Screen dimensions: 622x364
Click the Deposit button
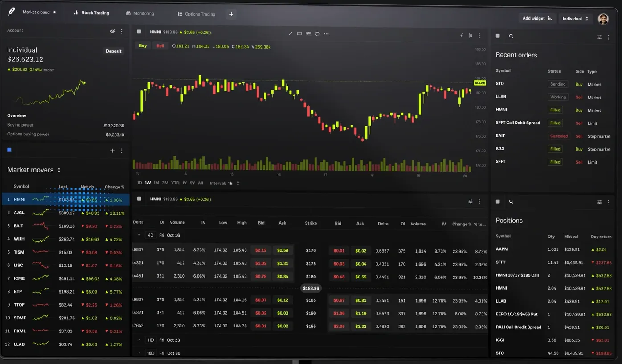tap(113, 51)
